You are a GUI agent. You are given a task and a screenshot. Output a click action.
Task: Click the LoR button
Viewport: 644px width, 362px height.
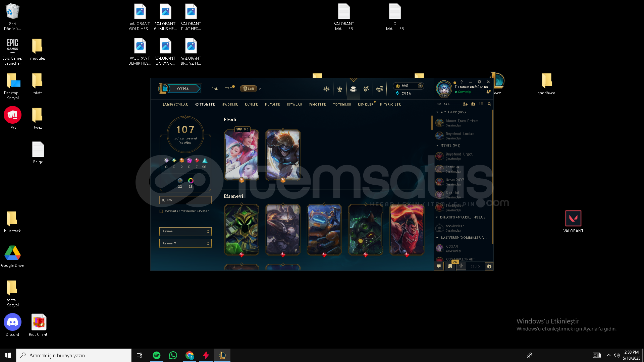(249, 89)
